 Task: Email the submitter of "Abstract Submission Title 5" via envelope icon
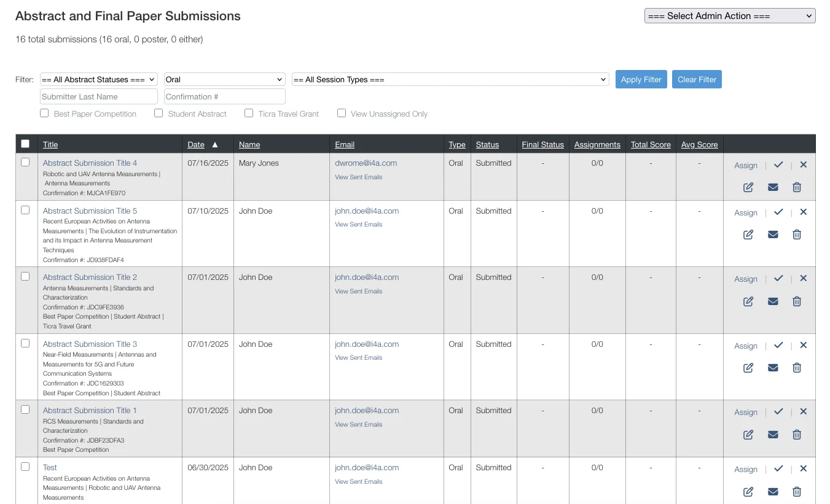pyautogui.click(x=773, y=235)
